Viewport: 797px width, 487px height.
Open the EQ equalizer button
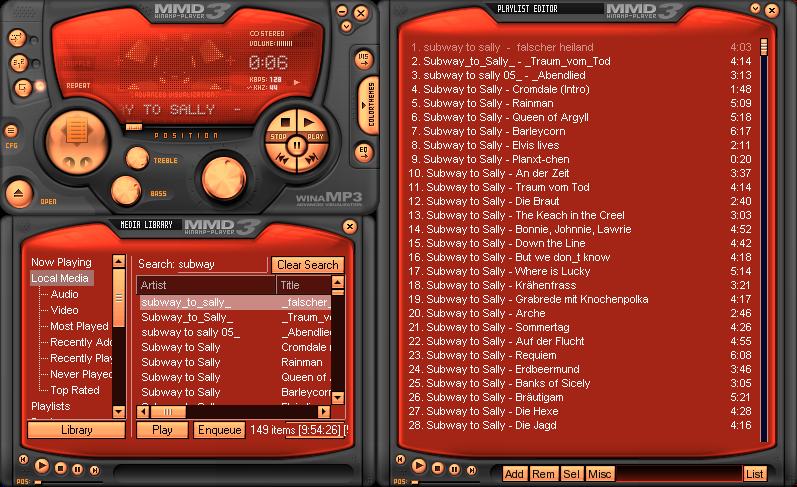coord(364,152)
